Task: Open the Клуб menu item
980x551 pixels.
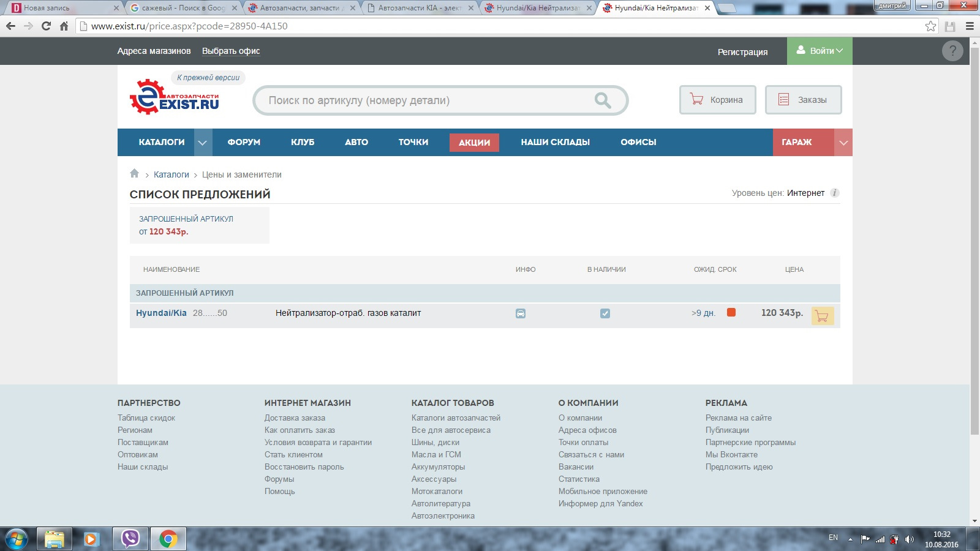Action: (303, 142)
